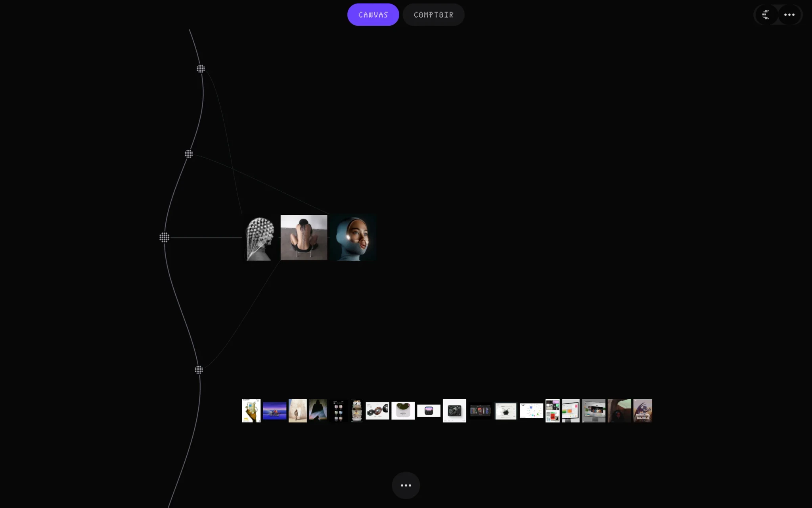Open the ink blot webpage thumbnail
Viewport: 812px width, 508px height.
[x=506, y=411]
